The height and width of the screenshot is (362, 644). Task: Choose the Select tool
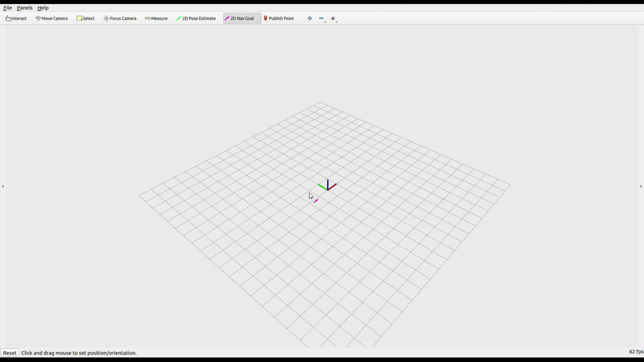click(x=86, y=18)
